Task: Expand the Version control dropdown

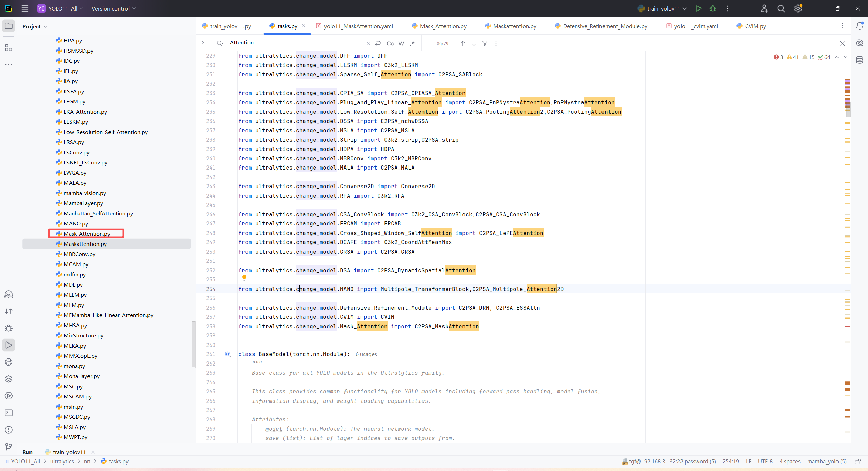Action: coord(113,8)
